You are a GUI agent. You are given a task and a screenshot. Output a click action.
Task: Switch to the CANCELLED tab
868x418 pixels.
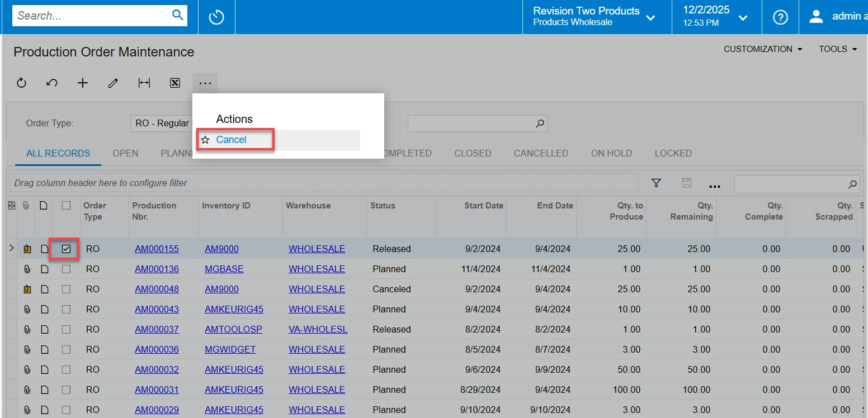[541, 153]
